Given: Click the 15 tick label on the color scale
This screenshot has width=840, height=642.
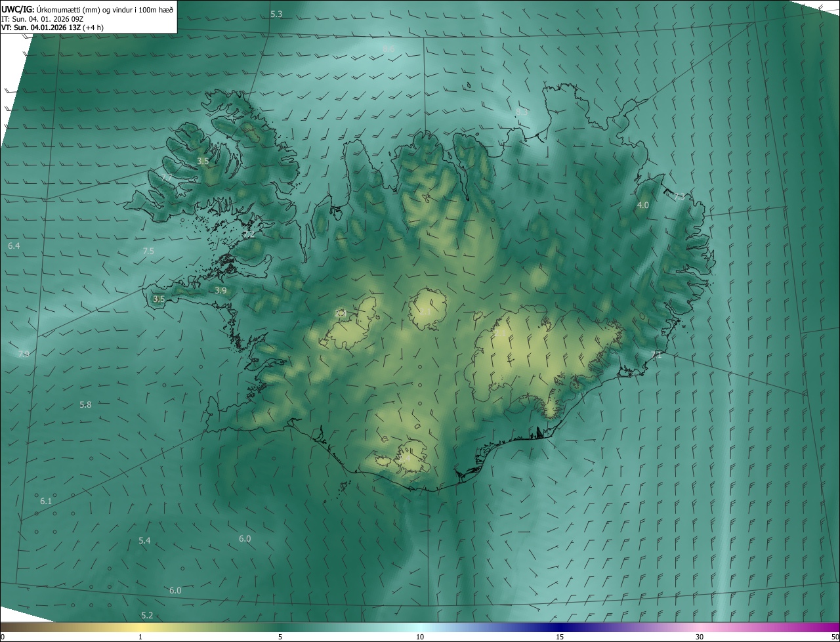Looking at the screenshot, I should (560, 637).
